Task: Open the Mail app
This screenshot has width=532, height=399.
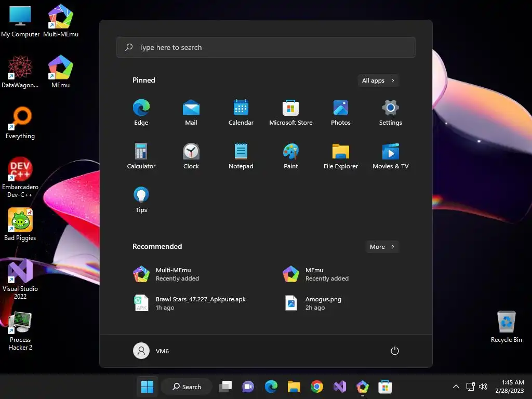Action: pos(191,113)
